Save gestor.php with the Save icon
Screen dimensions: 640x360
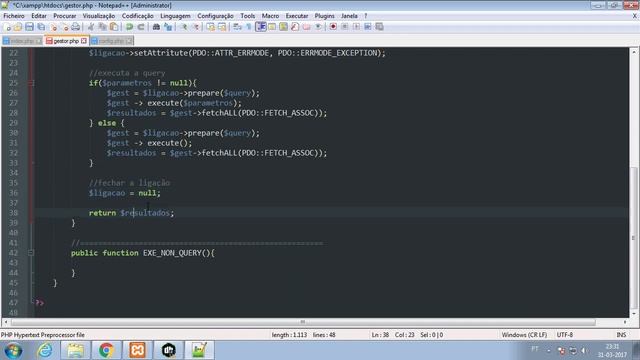click(29, 27)
